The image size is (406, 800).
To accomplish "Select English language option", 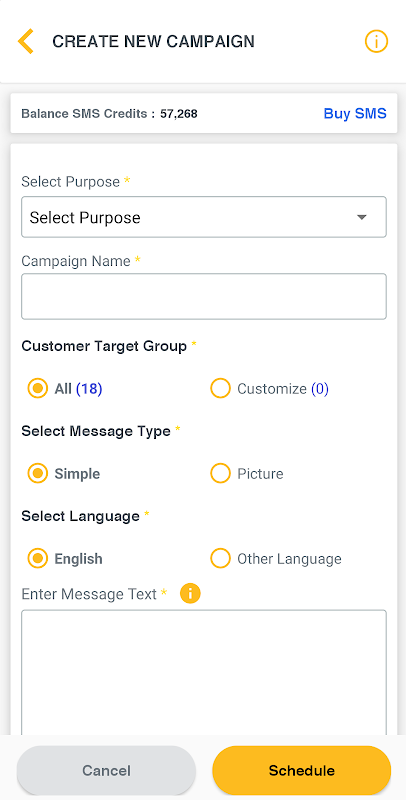I will (x=37, y=559).
